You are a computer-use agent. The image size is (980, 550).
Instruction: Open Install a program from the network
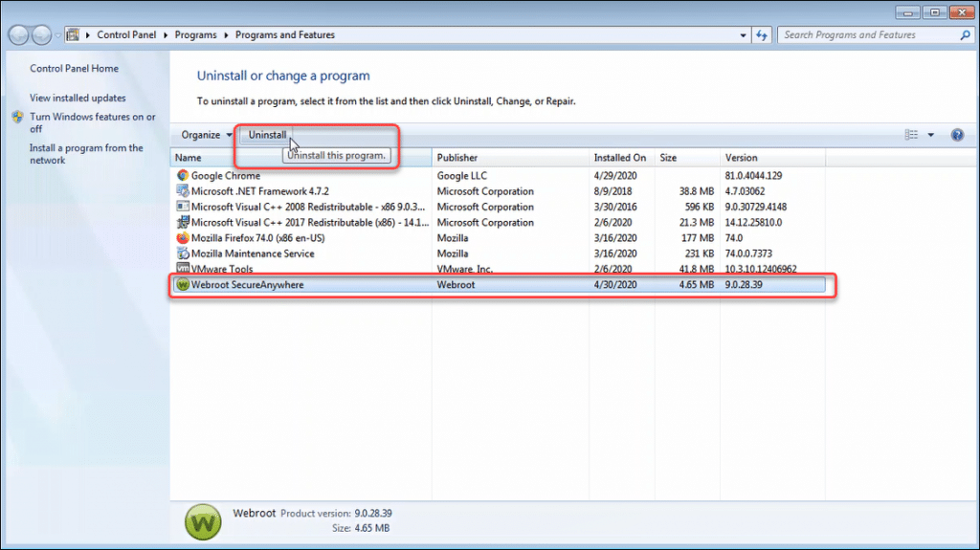click(86, 154)
